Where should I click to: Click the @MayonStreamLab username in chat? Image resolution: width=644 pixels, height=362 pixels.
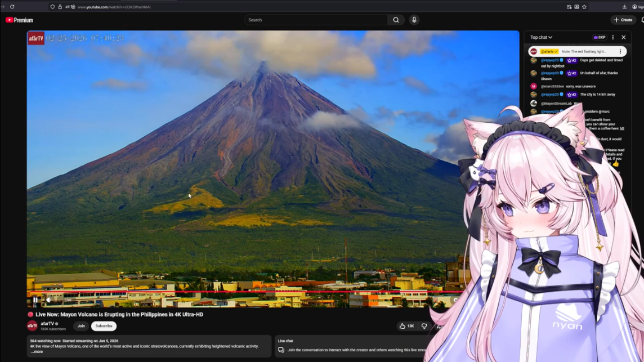point(556,104)
